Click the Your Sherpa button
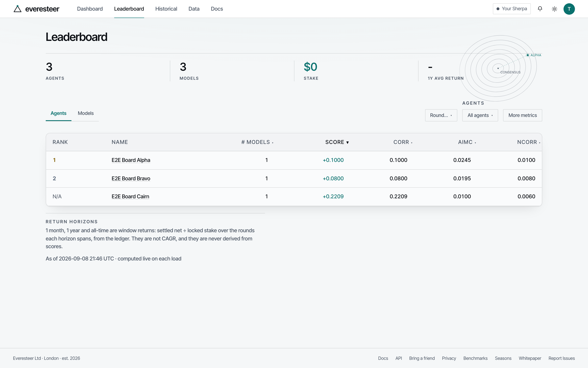 click(x=512, y=9)
